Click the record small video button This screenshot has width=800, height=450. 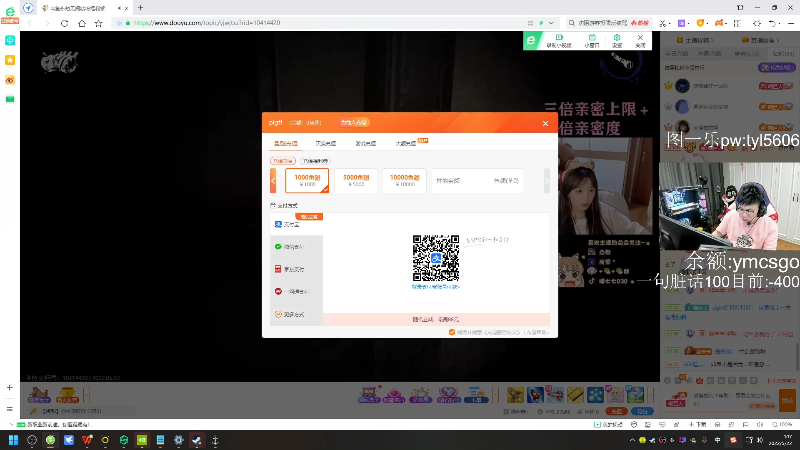click(559, 41)
